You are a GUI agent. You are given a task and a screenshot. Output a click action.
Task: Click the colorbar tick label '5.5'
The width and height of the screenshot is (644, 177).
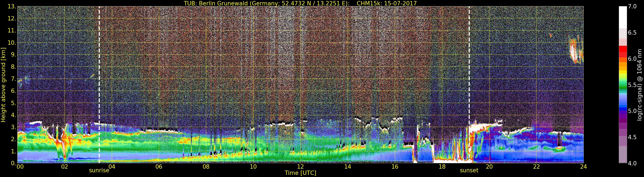click(632, 85)
